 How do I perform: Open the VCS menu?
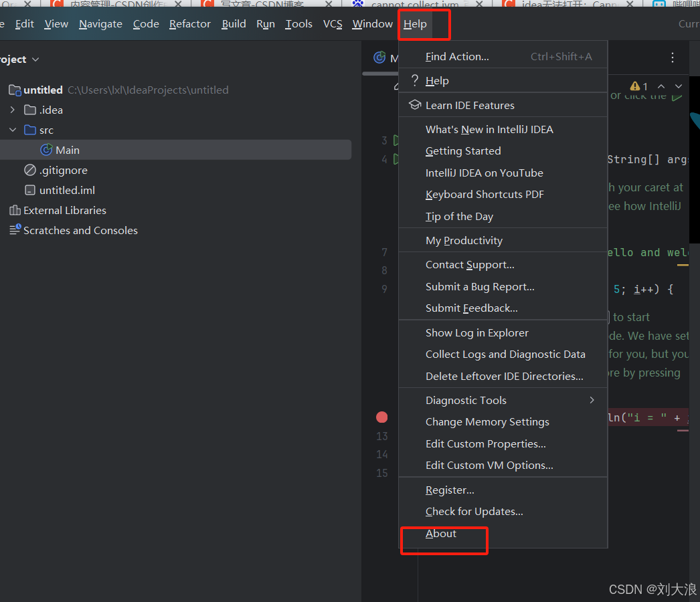coord(333,24)
